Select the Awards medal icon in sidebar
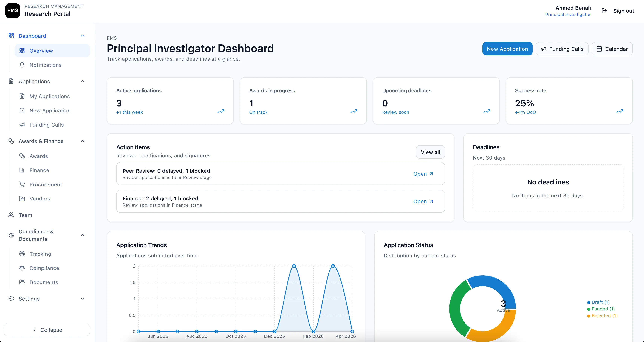The width and height of the screenshot is (644, 342). coord(22,156)
